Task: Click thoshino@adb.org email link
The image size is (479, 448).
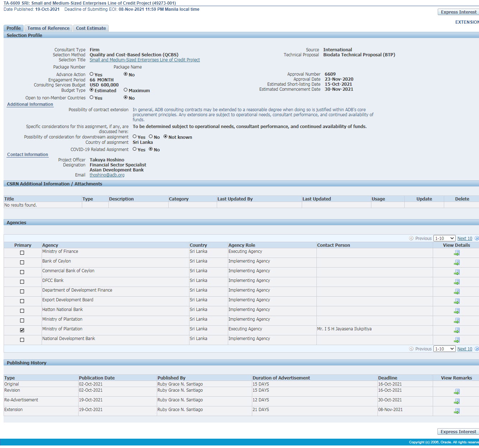Action: pyautogui.click(x=107, y=175)
